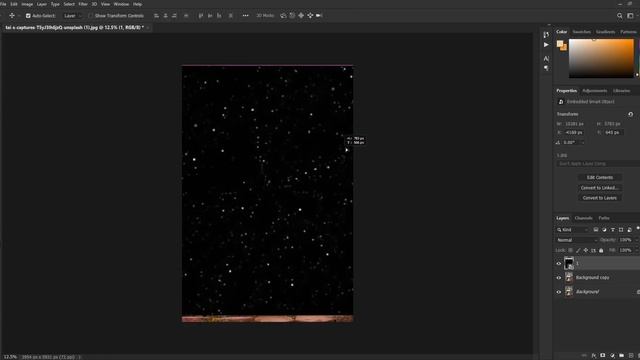Open the Character panel icon

(546, 59)
